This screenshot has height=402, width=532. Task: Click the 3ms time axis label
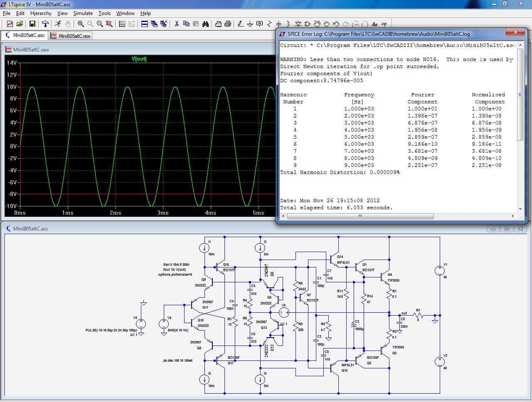(163, 213)
